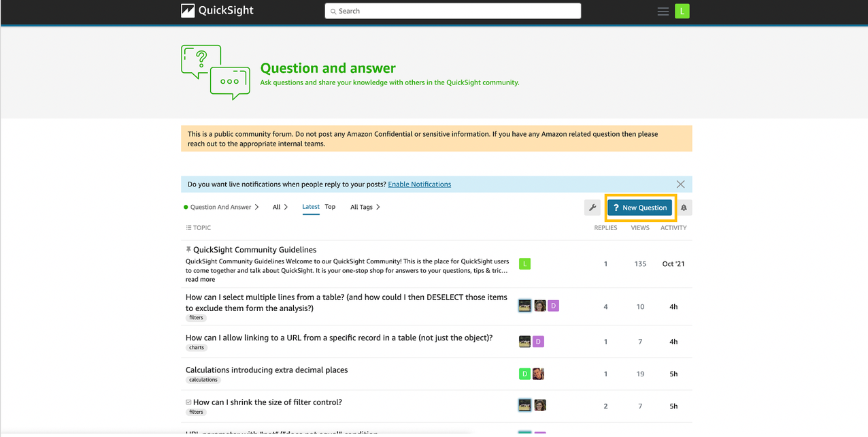Open topic about linking to a URL from a record
The width and height of the screenshot is (868, 437).
click(x=339, y=338)
